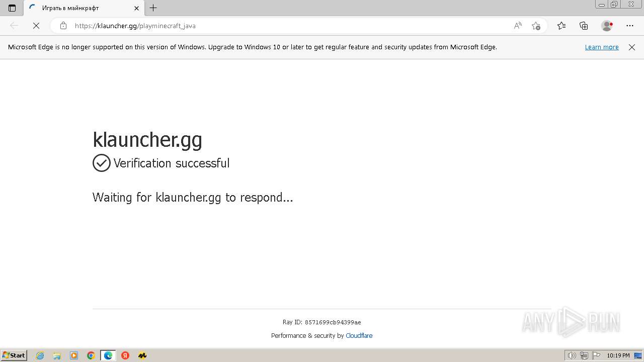
Task: Open Settings and more menu
Action: (630, 26)
